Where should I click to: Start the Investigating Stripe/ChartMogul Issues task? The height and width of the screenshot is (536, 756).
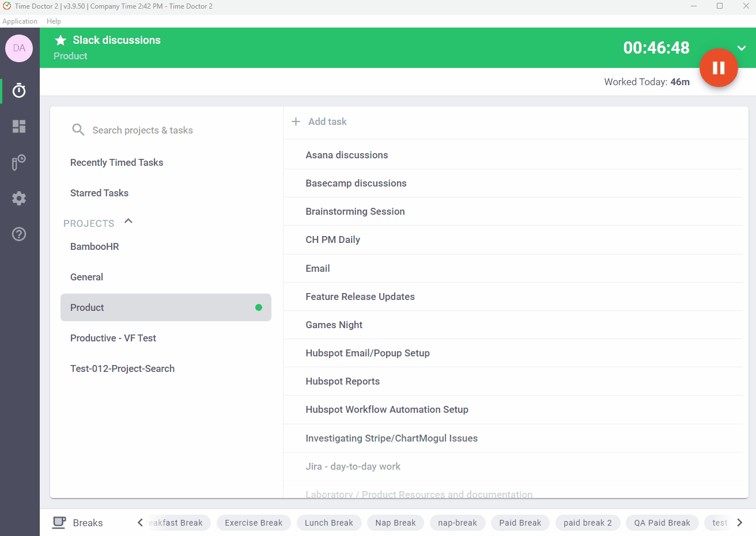point(513,438)
